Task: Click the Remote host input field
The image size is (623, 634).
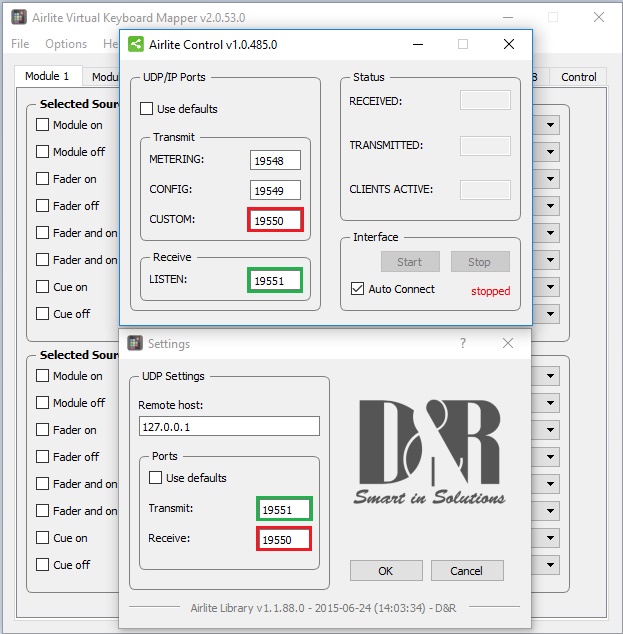Action: tap(229, 426)
